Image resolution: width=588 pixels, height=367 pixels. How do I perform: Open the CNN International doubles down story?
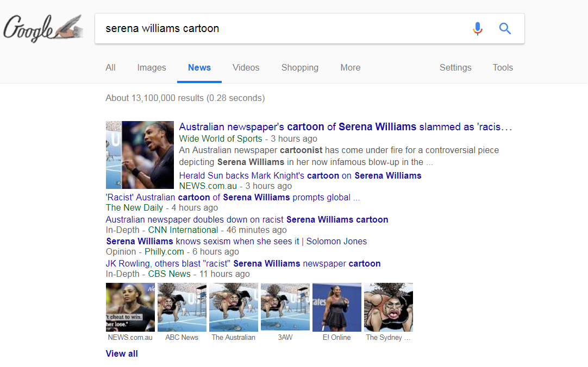(247, 220)
